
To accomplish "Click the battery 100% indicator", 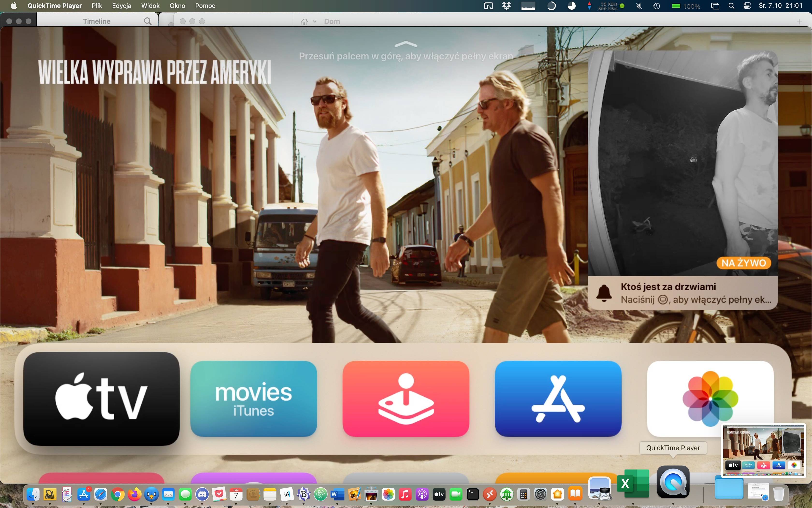I will pos(686,6).
